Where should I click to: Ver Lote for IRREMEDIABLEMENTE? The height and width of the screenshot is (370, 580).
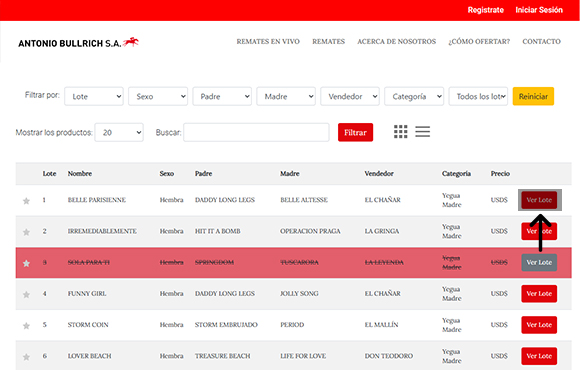(539, 231)
